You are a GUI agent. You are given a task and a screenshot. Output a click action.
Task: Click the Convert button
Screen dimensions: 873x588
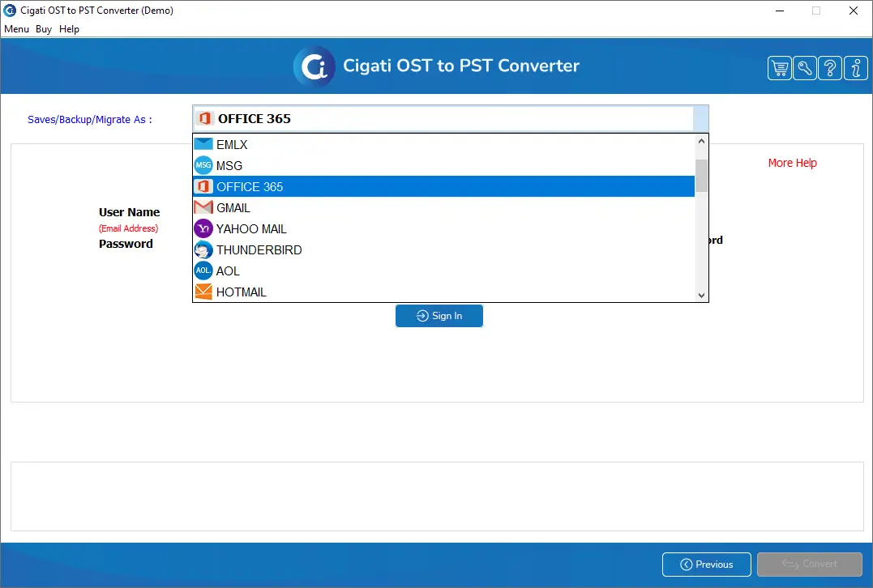pyautogui.click(x=810, y=564)
